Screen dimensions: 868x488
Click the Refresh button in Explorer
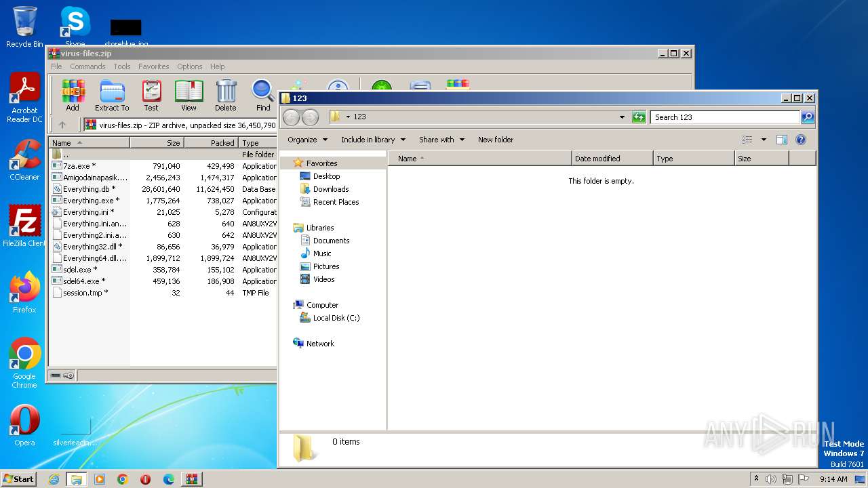pos(639,117)
